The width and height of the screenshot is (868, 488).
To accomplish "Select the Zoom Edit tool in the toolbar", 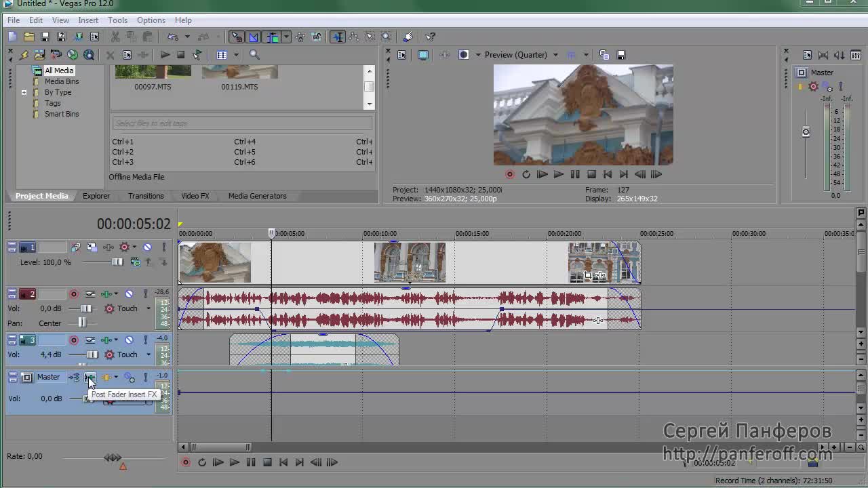I will pyautogui.click(x=387, y=37).
